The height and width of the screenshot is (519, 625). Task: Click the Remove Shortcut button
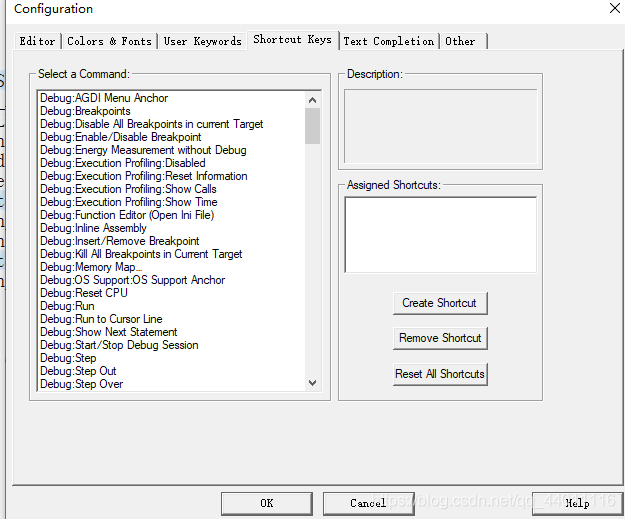tap(440, 338)
